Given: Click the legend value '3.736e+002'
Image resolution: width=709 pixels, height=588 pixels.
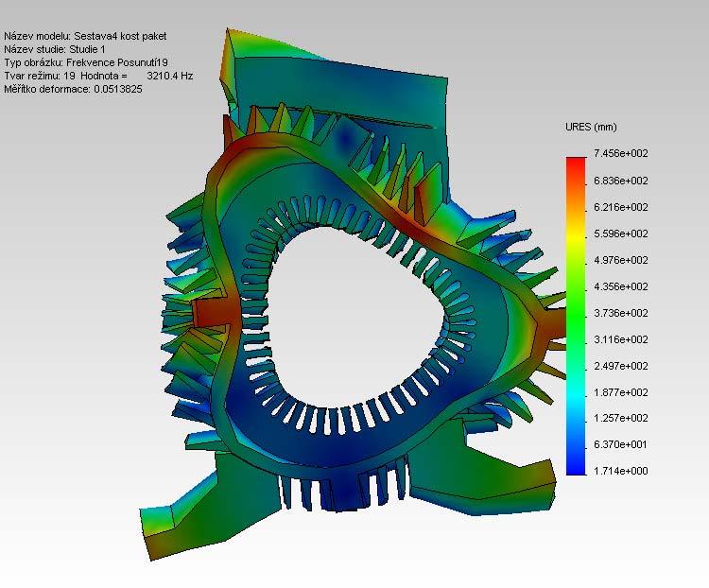Looking at the screenshot, I should click(621, 313).
